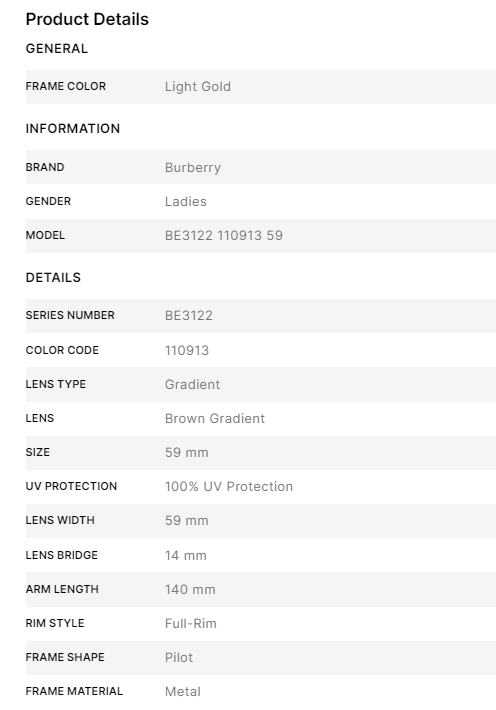Viewport: 496px width, 710px height.
Task: Click the lens bridge 14 mm value
Action: [186, 556]
